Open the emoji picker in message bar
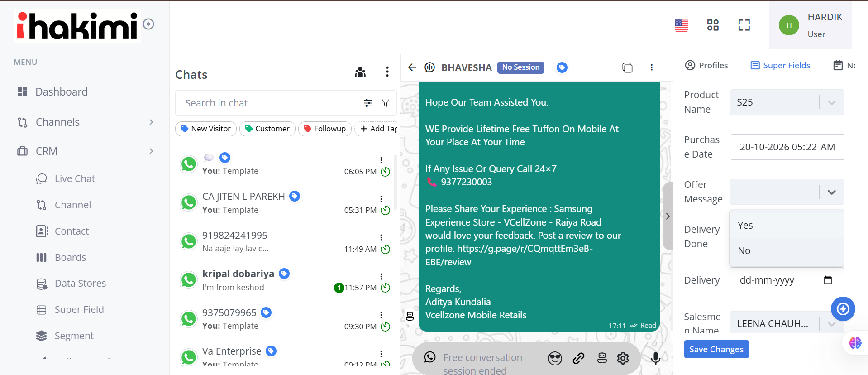This screenshot has height=375, width=868. tap(555, 358)
